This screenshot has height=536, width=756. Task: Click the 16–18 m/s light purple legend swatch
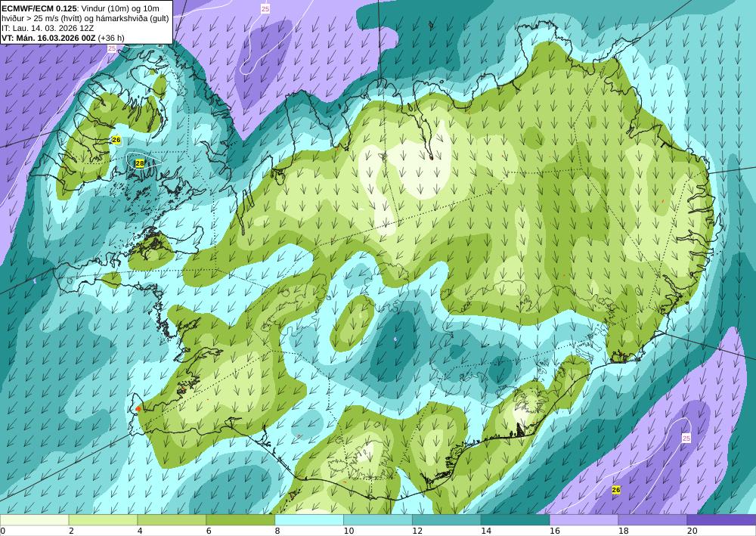(584, 520)
